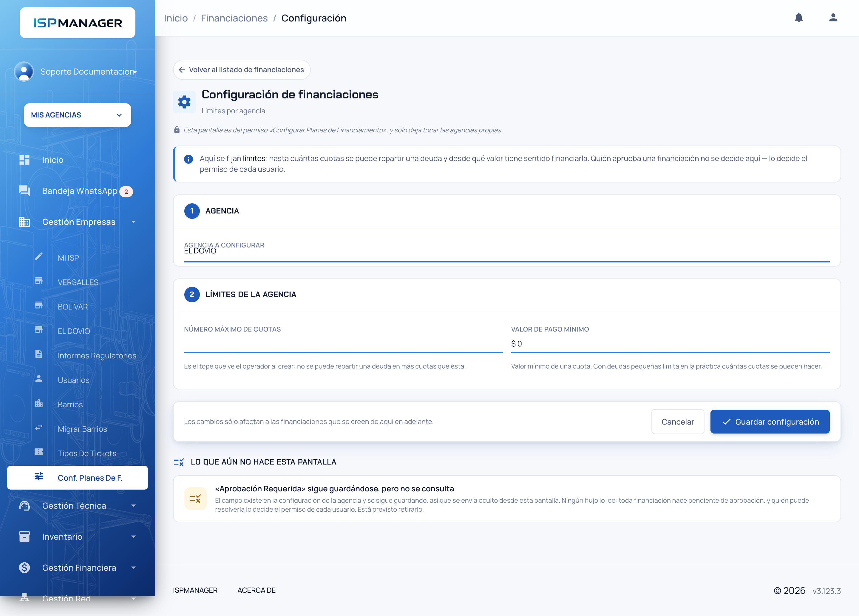
Task: Click the ticket icon for Tipos De Tickets
Action: click(39, 452)
